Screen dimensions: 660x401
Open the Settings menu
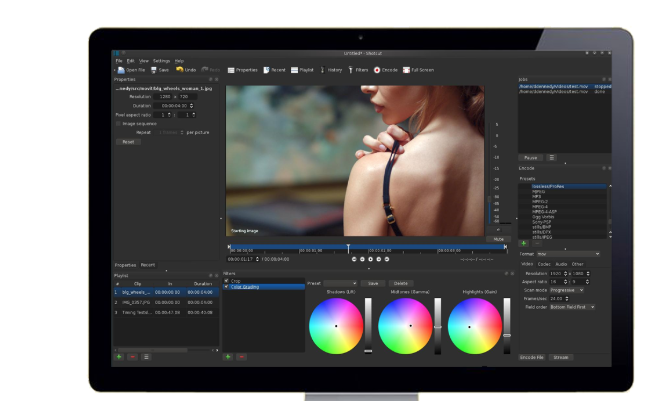tap(161, 61)
